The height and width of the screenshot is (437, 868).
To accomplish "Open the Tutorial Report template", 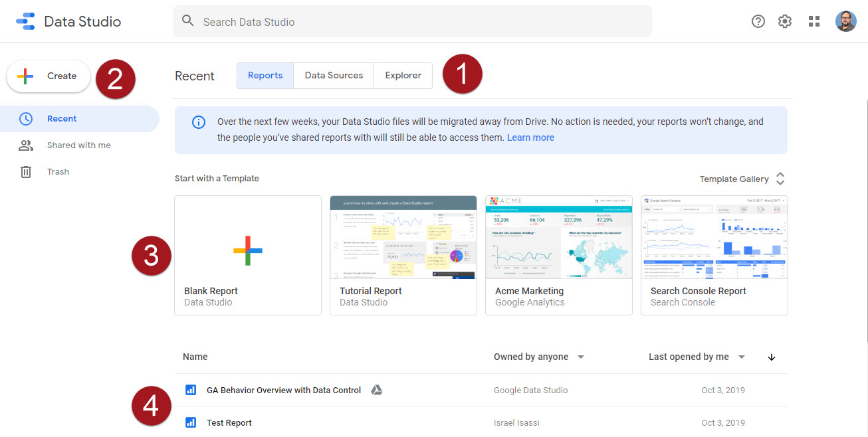I will click(403, 255).
